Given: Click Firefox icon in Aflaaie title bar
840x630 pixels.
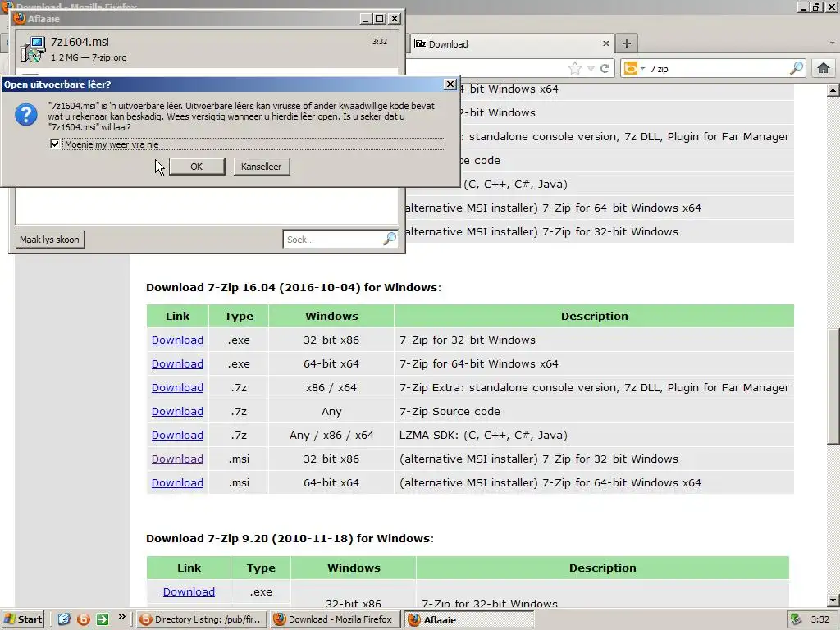Looking at the screenshot, I should (20, 18).
